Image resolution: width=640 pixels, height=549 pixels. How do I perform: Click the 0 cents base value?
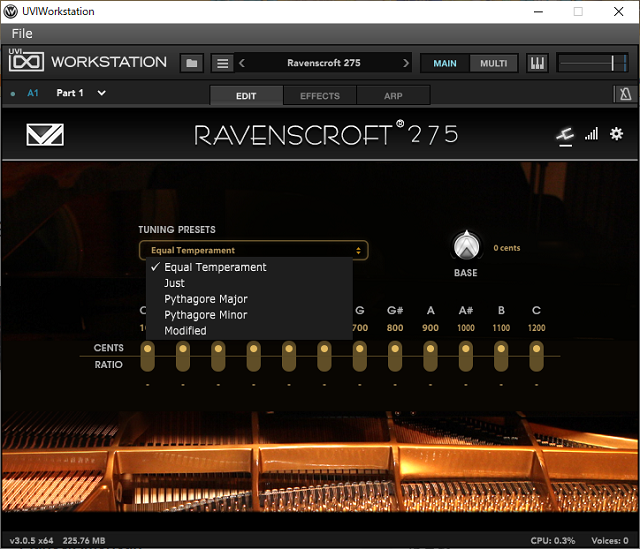pyautogui.click(x=507, y=248)
